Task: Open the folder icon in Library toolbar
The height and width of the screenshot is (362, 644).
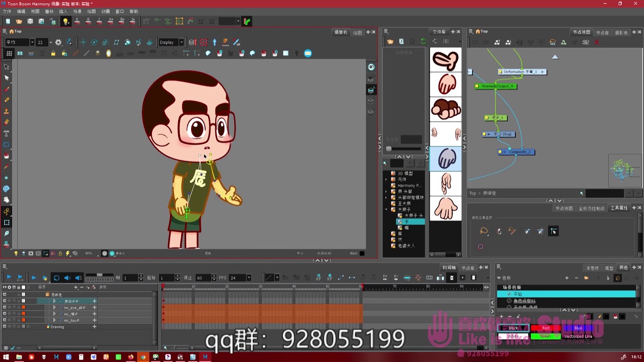Action: pyautogui.click(x=390, y=41)
